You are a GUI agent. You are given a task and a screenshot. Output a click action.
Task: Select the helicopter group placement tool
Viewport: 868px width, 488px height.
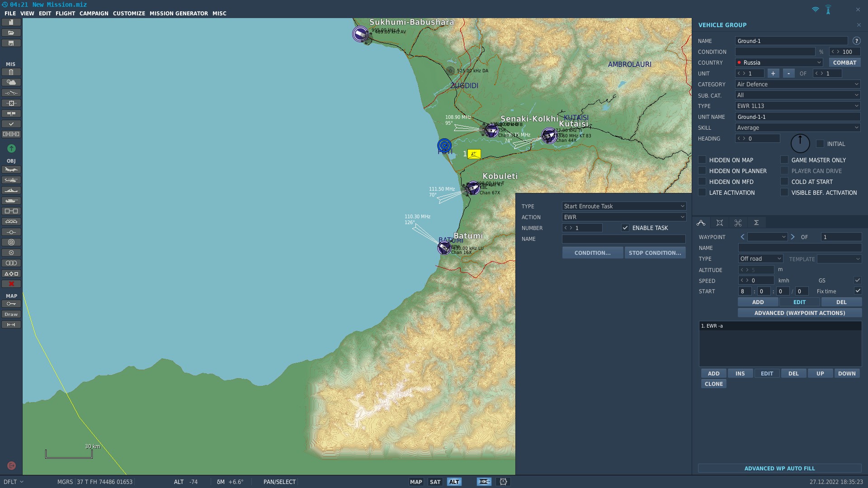point(11,179)
